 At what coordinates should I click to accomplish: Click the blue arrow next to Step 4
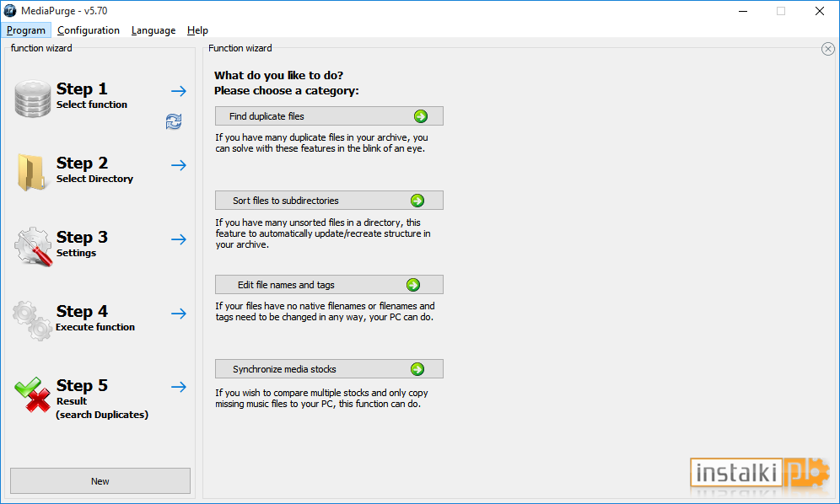click(179, 314)
